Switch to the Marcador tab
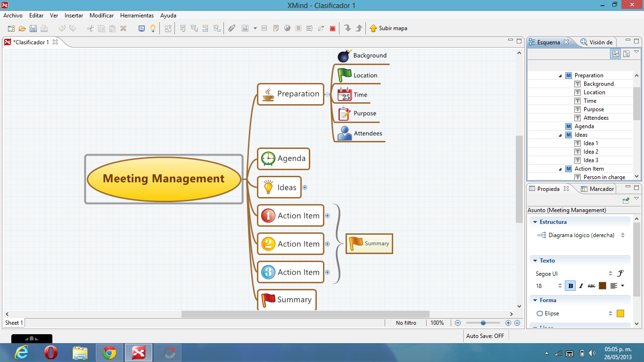This screenshot has width=644, height=362. pyautogui.click(x=598, y=189)
